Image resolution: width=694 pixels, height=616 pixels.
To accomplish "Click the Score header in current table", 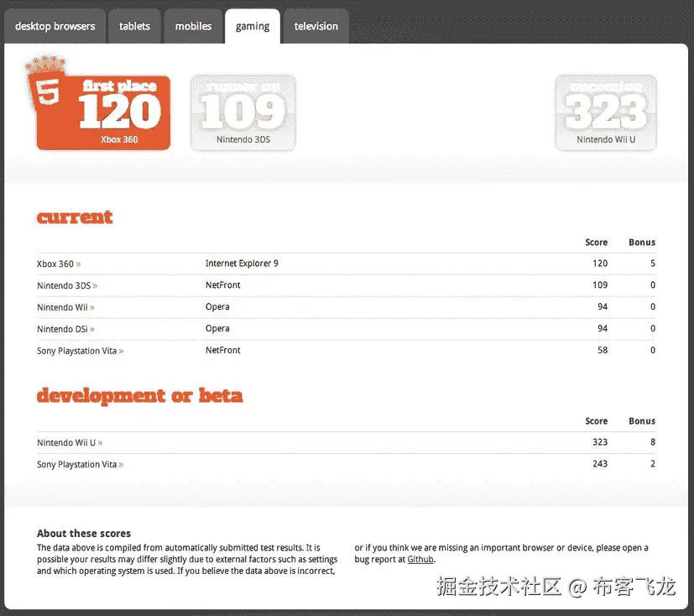I will [x=596, y=243].
